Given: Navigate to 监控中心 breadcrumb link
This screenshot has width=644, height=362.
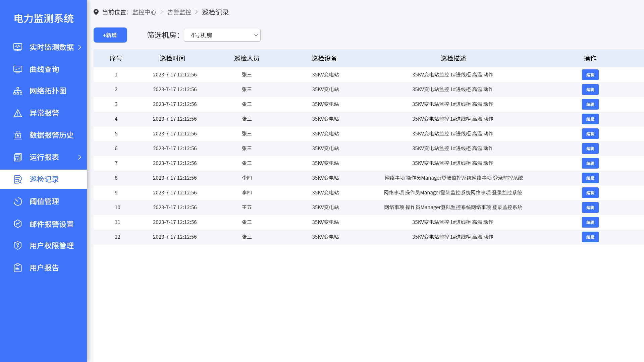Looking at the screenshot, I should 144,12.
